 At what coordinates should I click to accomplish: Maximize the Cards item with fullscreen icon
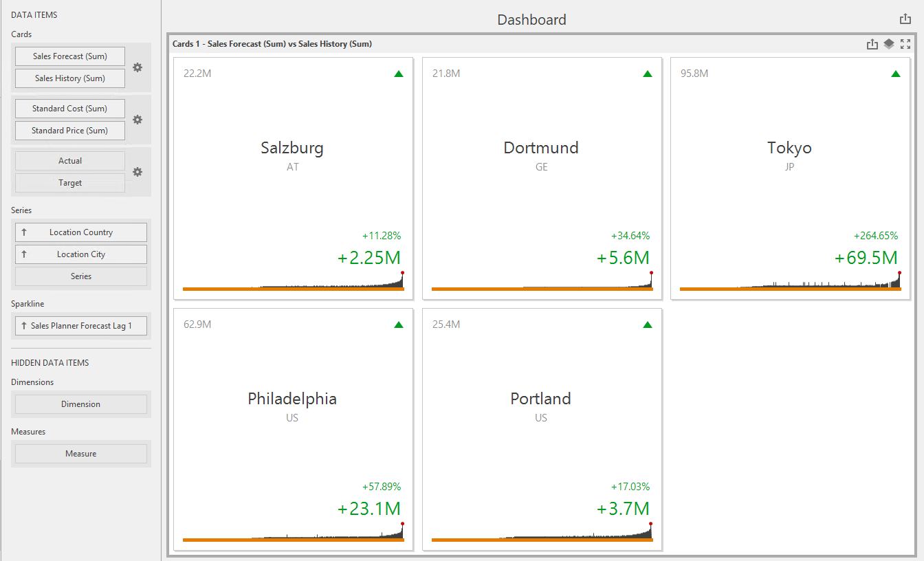coord(905,44)
